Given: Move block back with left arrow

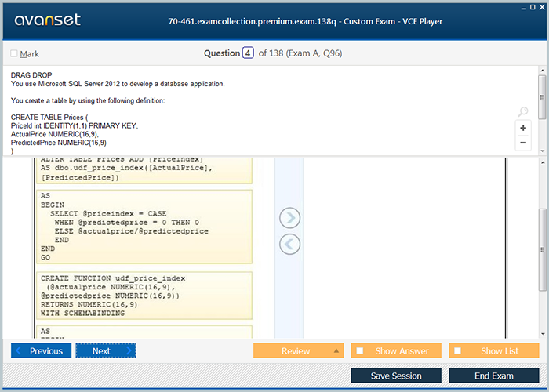Looking at the screenshot, I should point(289,244).
